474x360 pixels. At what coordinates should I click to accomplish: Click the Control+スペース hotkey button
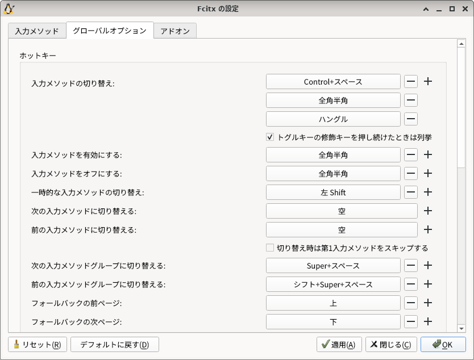tap(333, 82)
